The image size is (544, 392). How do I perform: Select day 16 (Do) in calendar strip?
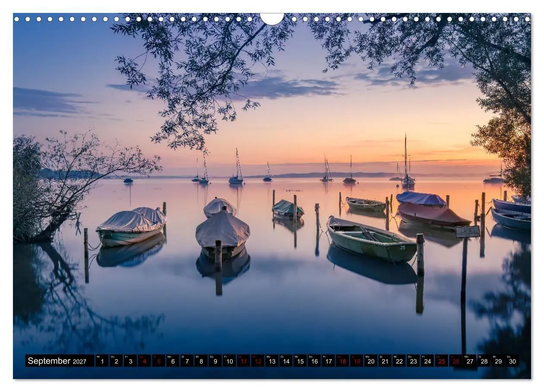pyautogui.click(x=314, y=361)
